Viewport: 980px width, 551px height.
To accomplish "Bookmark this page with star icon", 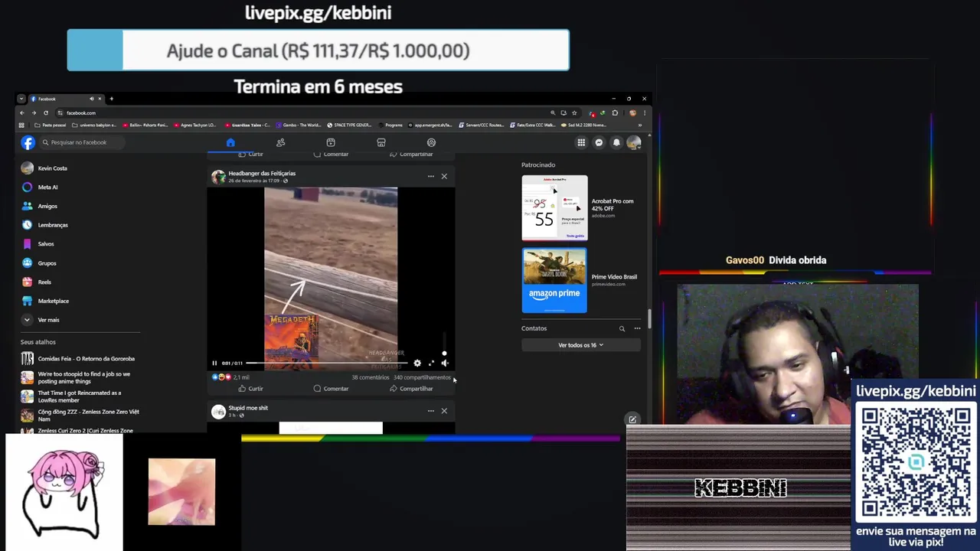I will click(x=574, y=112).
